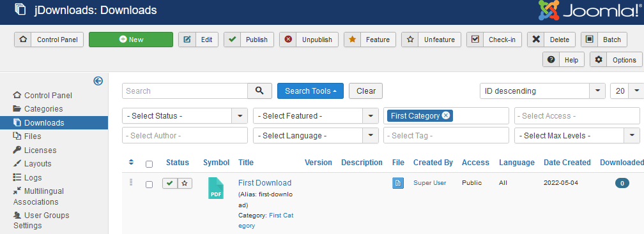Sort by the Created By column header
The image size is (644, 234).
click(x=433, y=163)
